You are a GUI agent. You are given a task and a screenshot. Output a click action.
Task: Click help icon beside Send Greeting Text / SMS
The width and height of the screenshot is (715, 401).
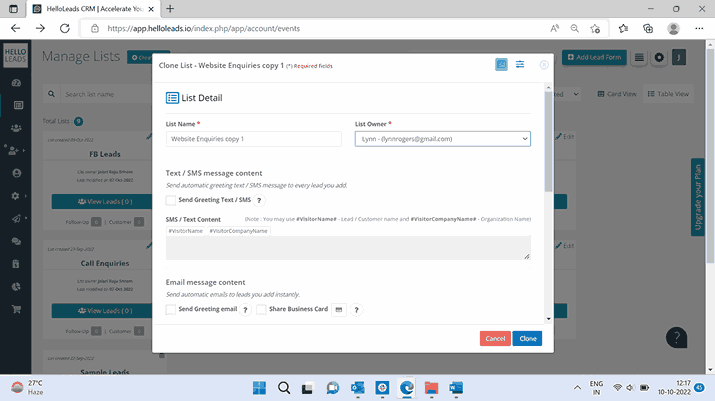(x=260, y=201)
